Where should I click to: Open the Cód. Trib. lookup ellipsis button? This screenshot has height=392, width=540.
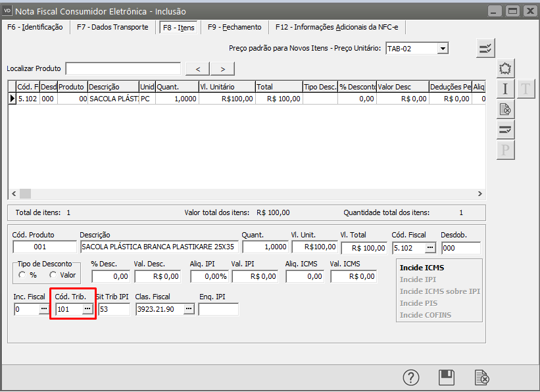[87, 308]
